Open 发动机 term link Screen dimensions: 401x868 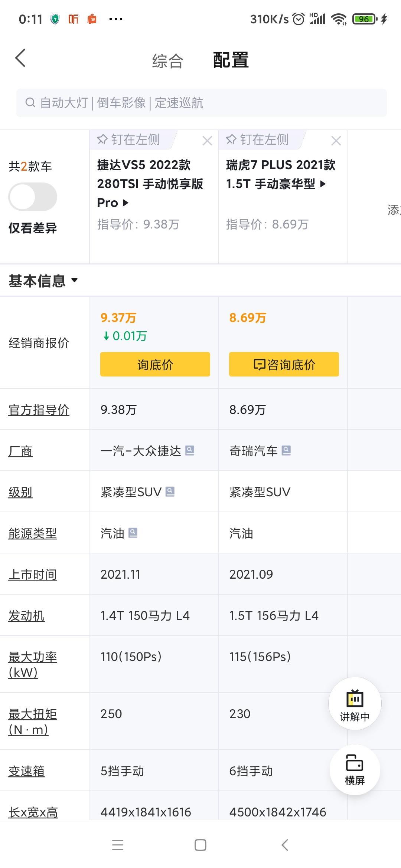26,616
